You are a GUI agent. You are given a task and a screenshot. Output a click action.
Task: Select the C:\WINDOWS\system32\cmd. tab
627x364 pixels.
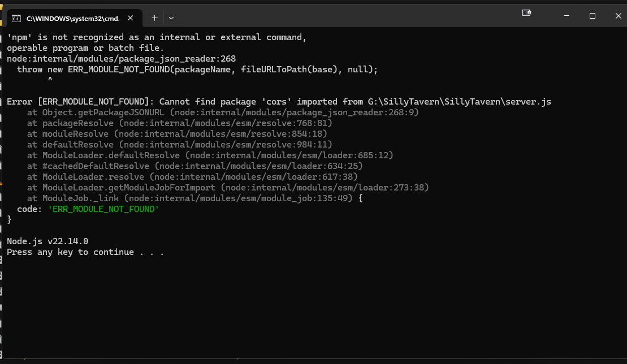[x=74, y=18]
